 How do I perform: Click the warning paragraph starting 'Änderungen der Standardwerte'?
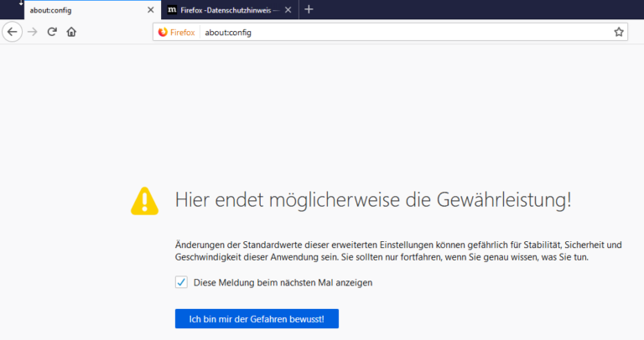click(x=398, y=251)
